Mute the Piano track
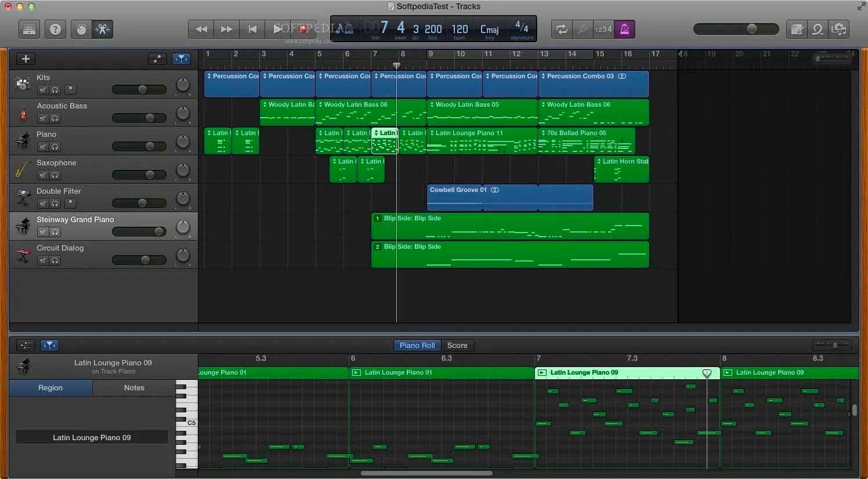The image size is (868, 479). pos(42,147)
